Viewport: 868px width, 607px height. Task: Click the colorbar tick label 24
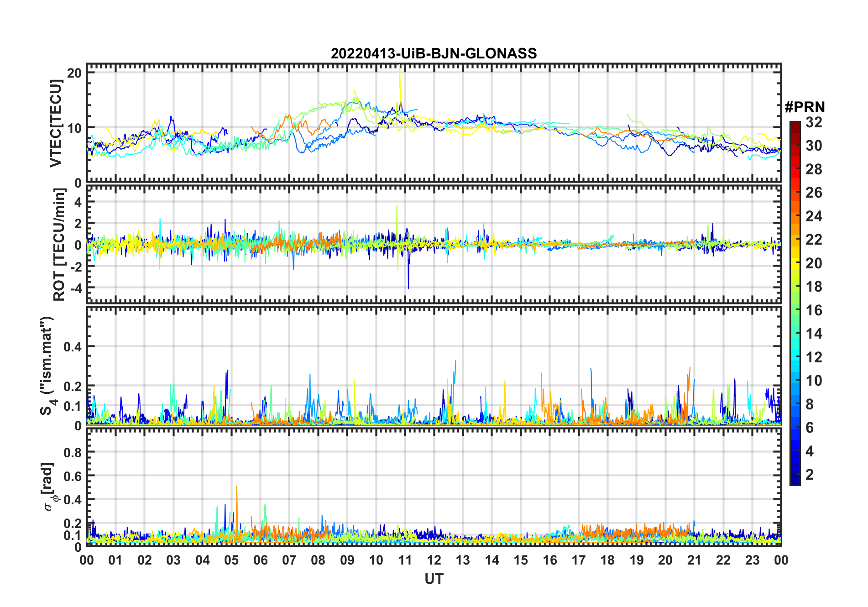click(x=814, y=216)
